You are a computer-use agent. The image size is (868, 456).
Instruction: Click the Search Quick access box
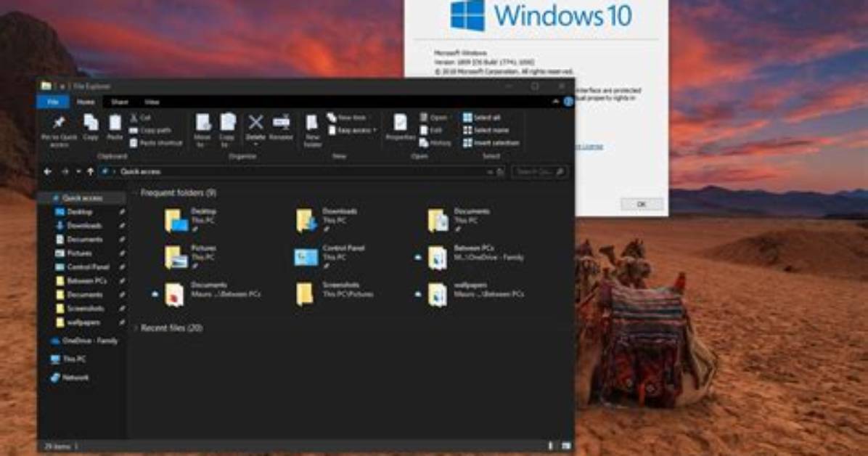539,172
